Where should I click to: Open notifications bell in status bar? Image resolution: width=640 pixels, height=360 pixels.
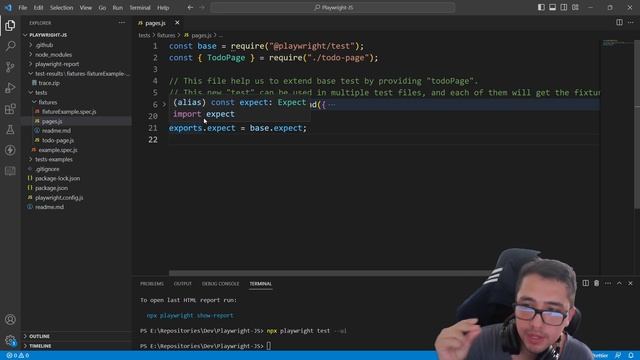tap(631, 356)
